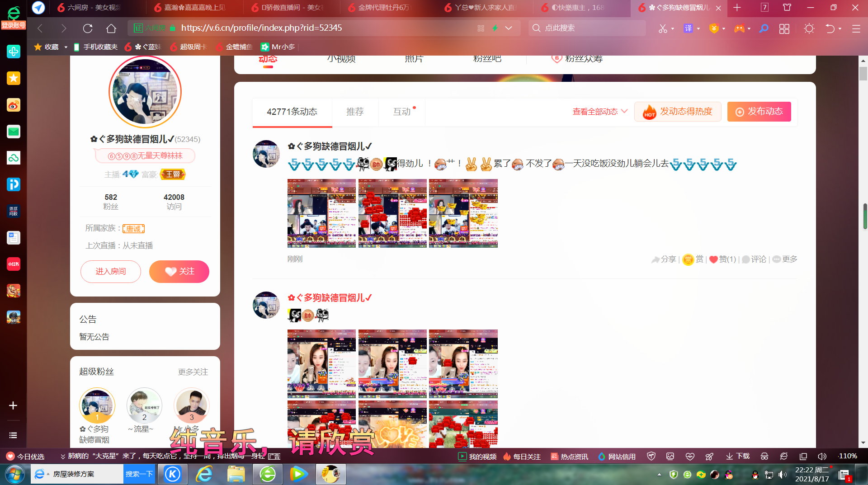
Task: Click 更多 on the first post
Action: tap(785, 259)
